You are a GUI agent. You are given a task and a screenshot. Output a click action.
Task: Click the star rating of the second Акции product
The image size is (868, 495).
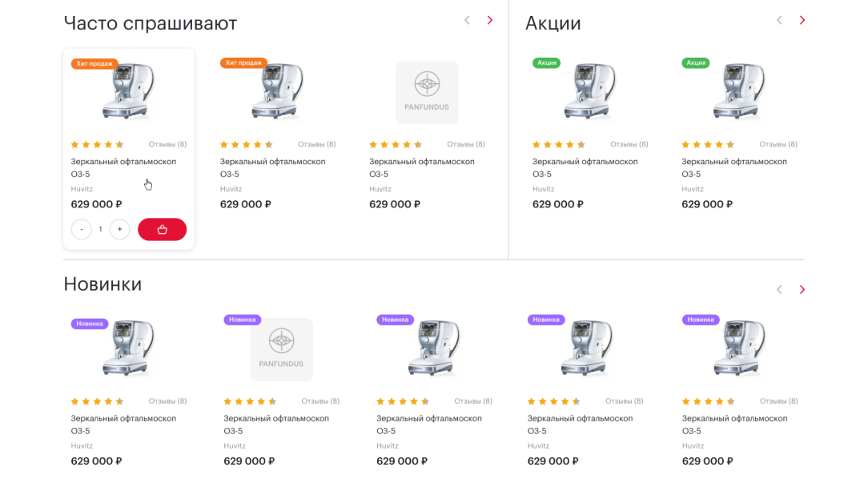[707, 145]
